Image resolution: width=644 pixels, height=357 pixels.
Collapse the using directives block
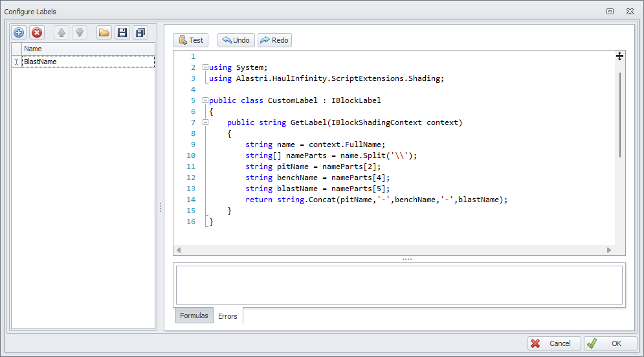click(x=205, y=67)
